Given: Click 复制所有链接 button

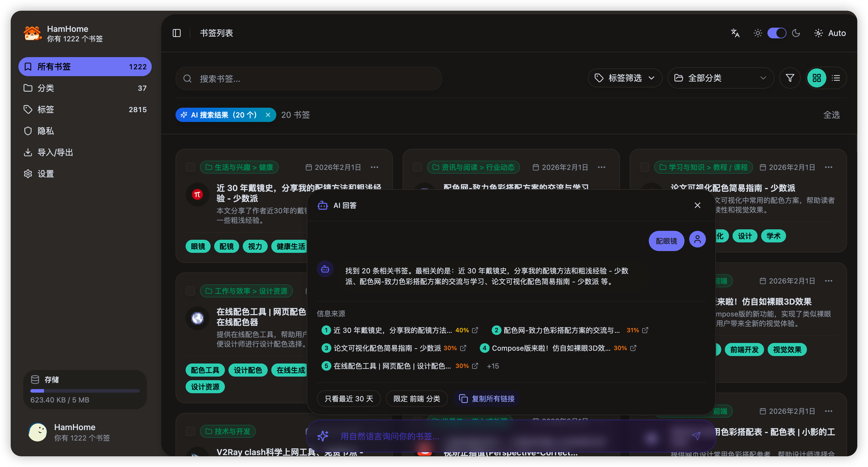Looking at the screenshot, I should pos(487,399).
